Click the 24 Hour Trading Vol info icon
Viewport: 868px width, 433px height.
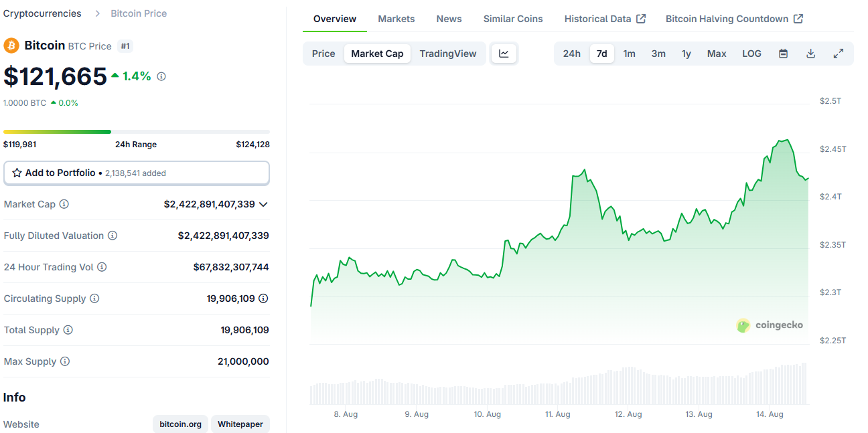click(102, 267)
